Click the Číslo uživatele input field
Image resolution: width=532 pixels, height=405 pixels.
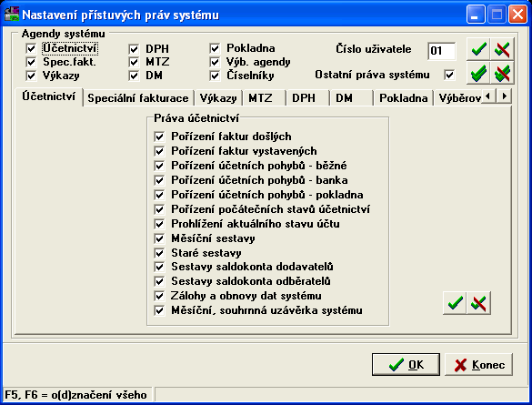pyautogui.click(x=441, y=51)
